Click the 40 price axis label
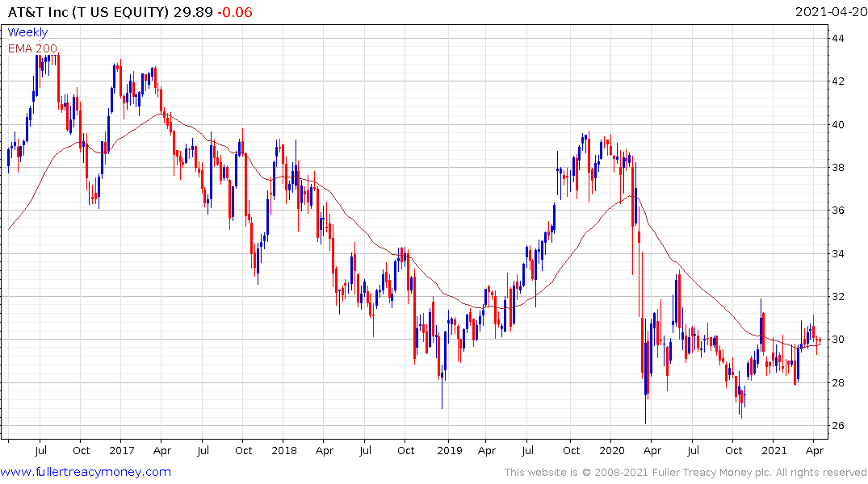This screenshot has width=868, height=484. point(837,124)
